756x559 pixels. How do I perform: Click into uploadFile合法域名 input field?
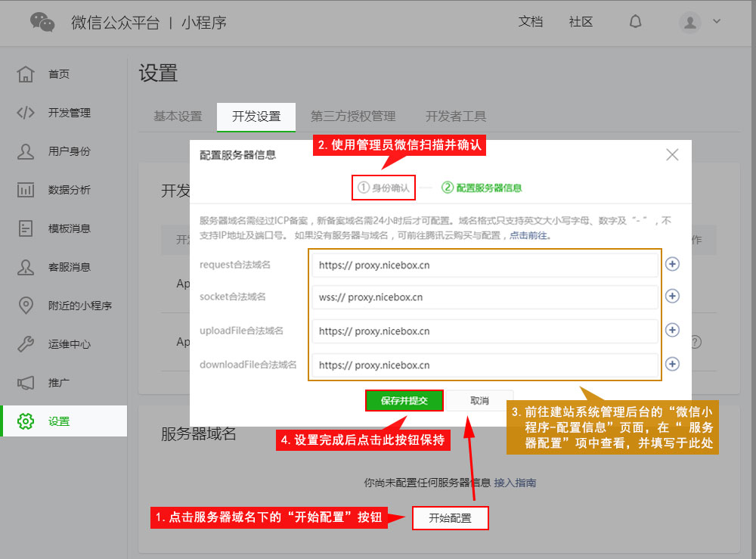tap(484, 331)
